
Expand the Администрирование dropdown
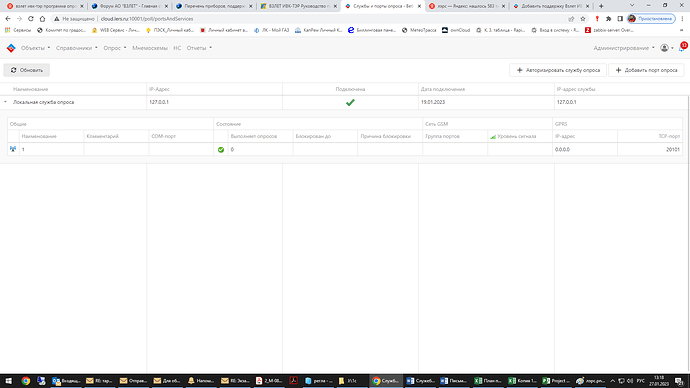tap(624, 48)
